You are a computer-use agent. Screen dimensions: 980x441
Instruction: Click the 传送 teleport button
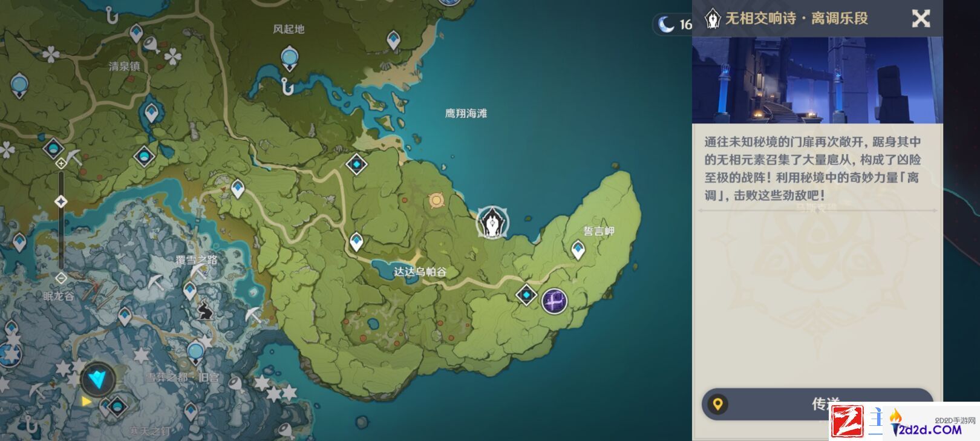coord(817,403)
